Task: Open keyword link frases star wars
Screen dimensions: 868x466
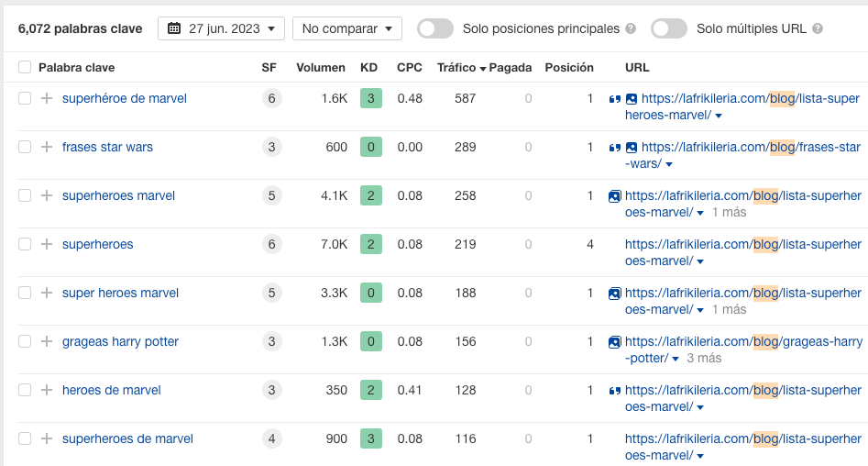Action: click(x=107, y=147)
